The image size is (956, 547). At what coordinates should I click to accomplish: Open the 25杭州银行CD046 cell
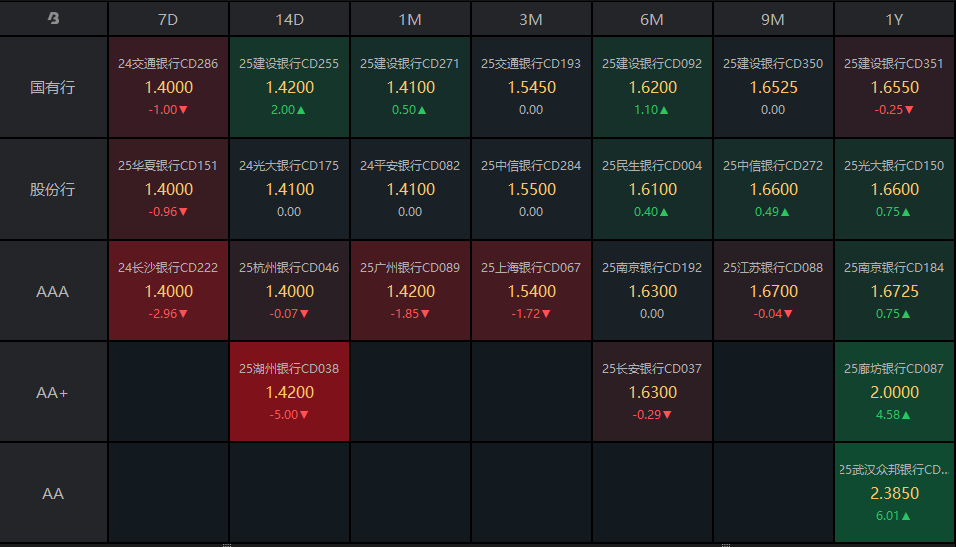coord(289,291)
